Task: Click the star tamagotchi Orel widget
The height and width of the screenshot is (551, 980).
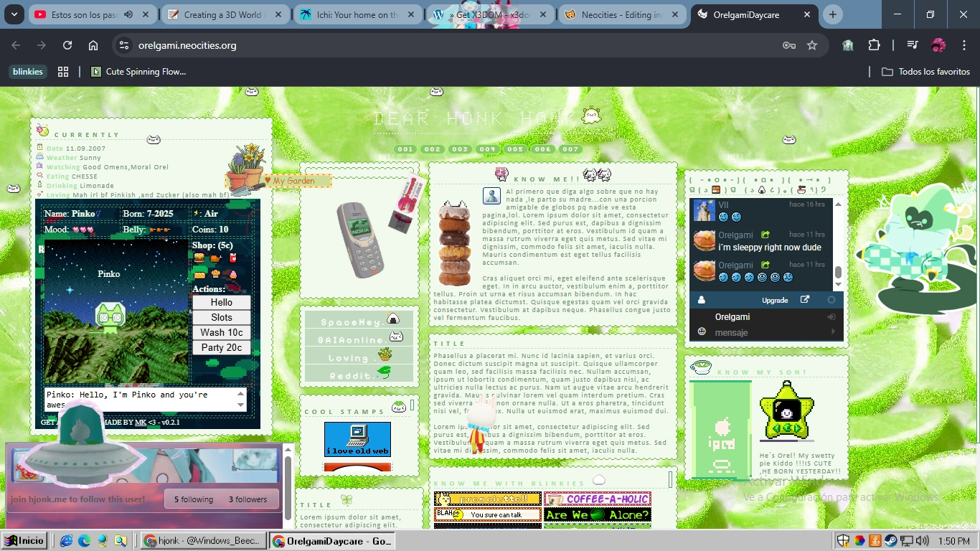Action: [786, 410]
